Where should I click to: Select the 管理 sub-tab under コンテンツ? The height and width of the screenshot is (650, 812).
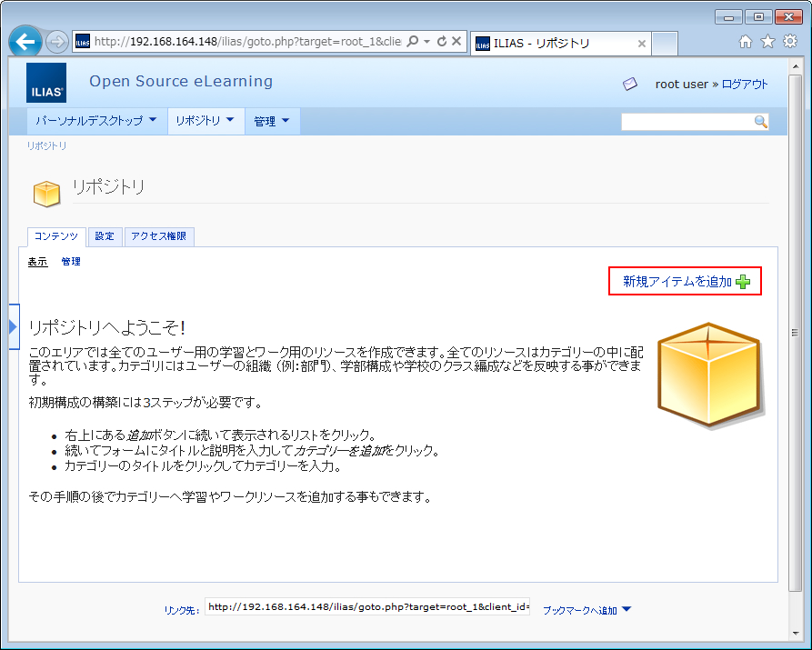point(71,262)
